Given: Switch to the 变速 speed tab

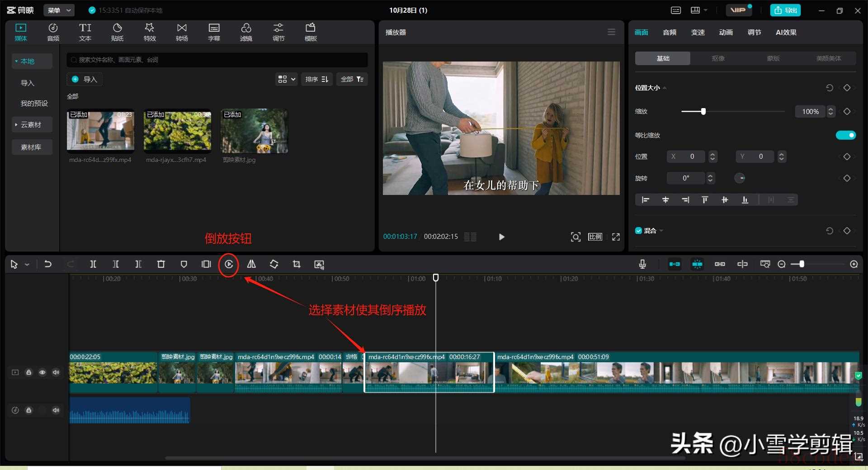Looking at the screenshot, I should [x=698, y=32].
